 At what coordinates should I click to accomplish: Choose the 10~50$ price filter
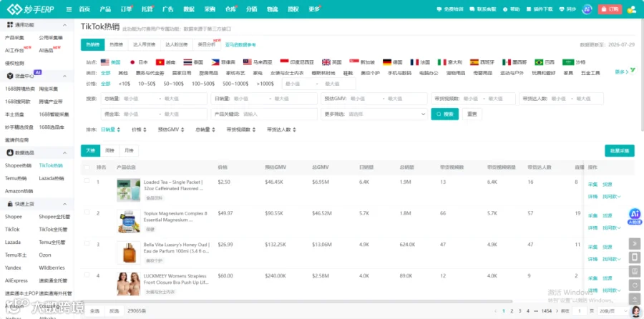pos(147,84)
